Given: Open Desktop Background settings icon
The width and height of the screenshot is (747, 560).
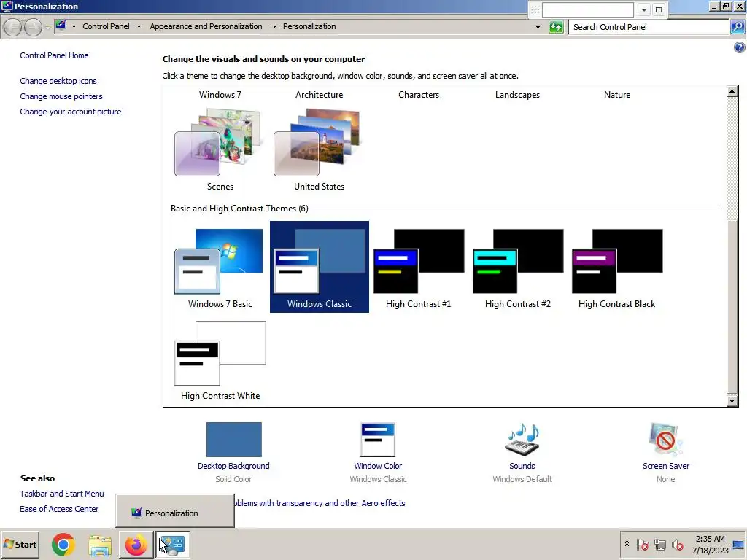Looking at the screenshot, I should 234,440.
